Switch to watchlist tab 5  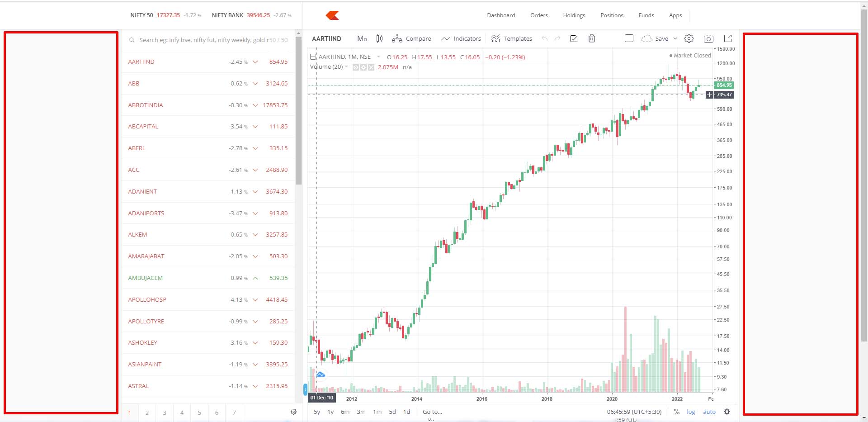(199, 413)
